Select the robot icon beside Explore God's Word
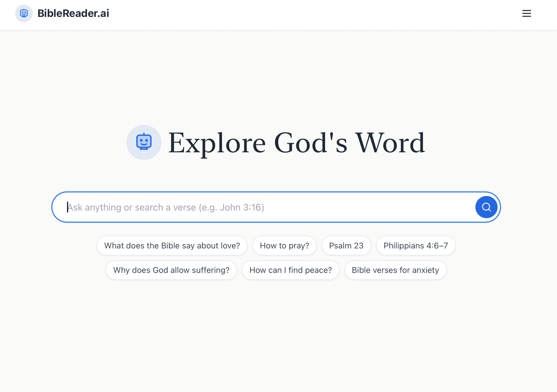Viewport: 557px width, 392px height. pos(144,142)
